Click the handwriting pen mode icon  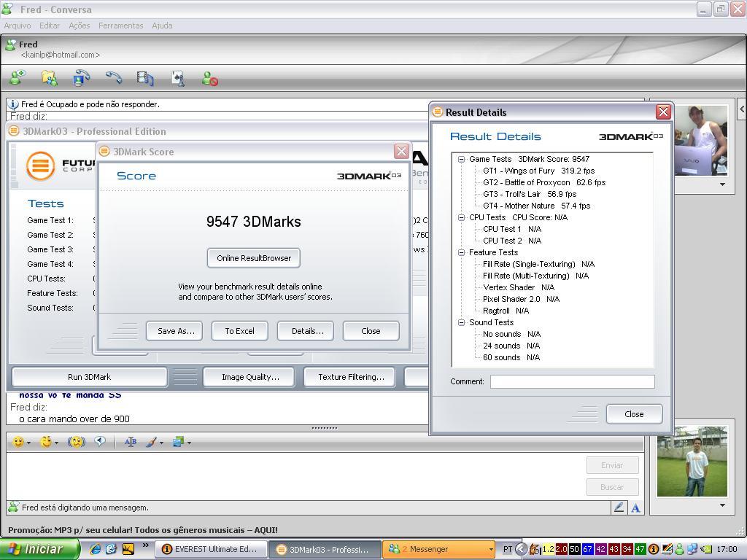619,508
